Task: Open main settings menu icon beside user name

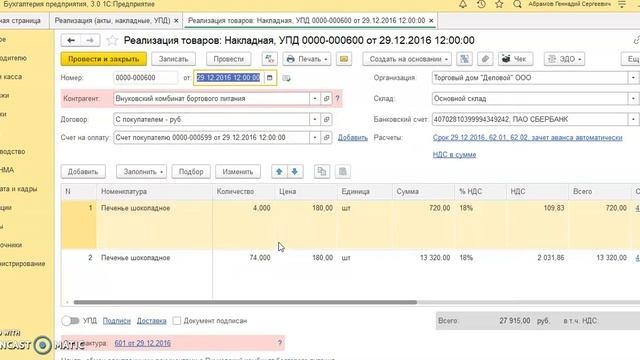Action: [622, 4]
